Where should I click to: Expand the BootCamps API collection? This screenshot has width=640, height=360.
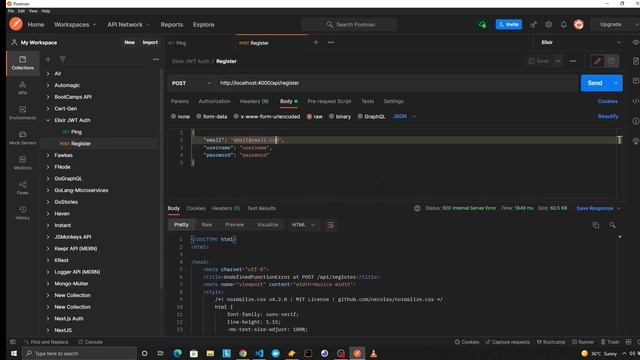(x=48, y=97)
